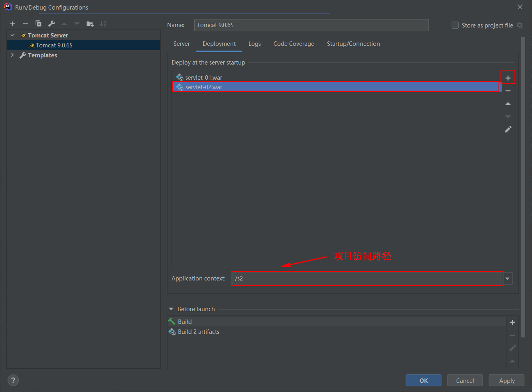The height and width of the screenshot is (392, 532).
Task: Open edit templates wrench icon
Action: click(x=51, y=24)
